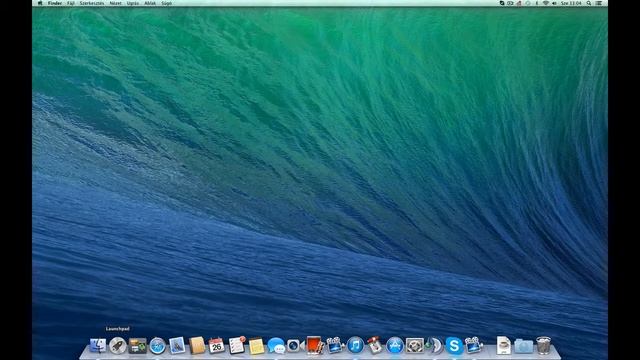Open System Preferences gear icon
640x360 pixels.
pos(414,346)
